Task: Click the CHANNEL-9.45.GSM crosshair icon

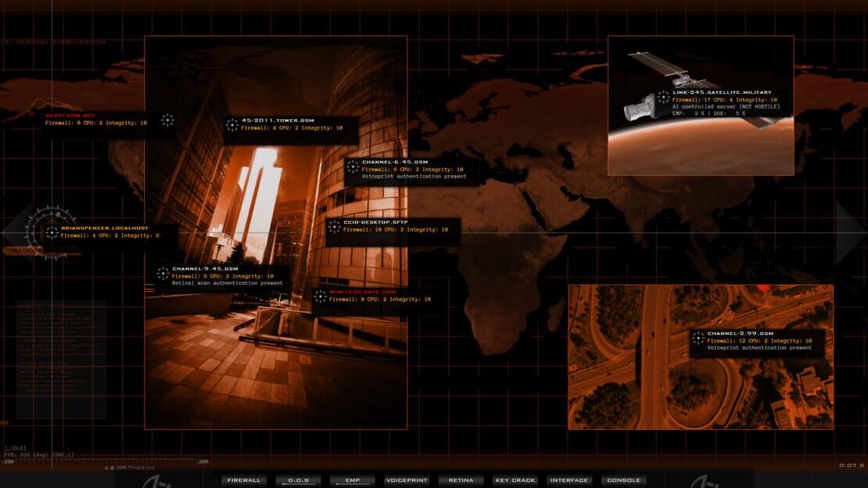Action: click(x=163, y=273)
